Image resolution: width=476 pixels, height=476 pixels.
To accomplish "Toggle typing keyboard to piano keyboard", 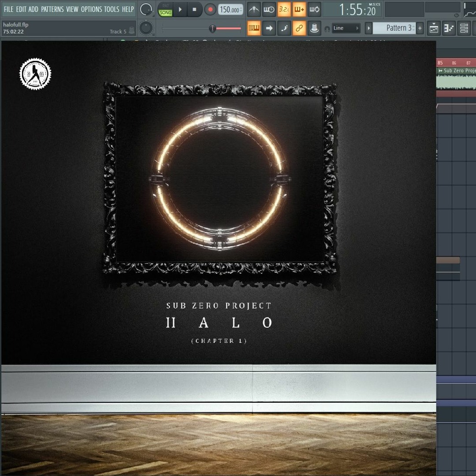I will [x=253, y=28].
